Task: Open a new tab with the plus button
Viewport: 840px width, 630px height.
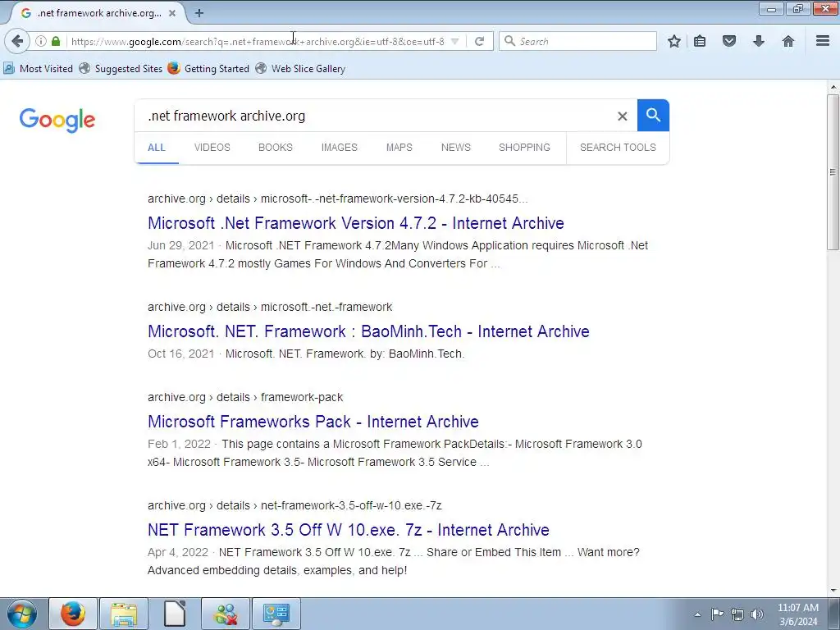Action: pos(199,13)
